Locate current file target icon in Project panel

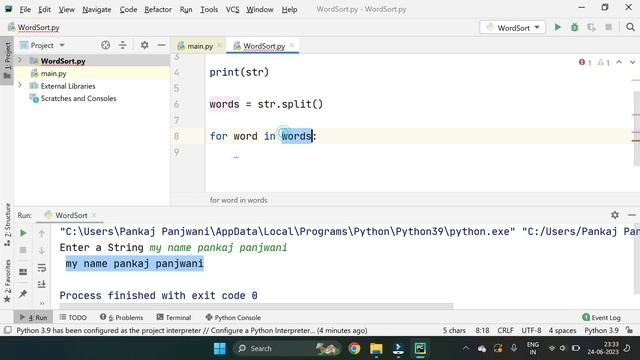(x=105, y=45)
